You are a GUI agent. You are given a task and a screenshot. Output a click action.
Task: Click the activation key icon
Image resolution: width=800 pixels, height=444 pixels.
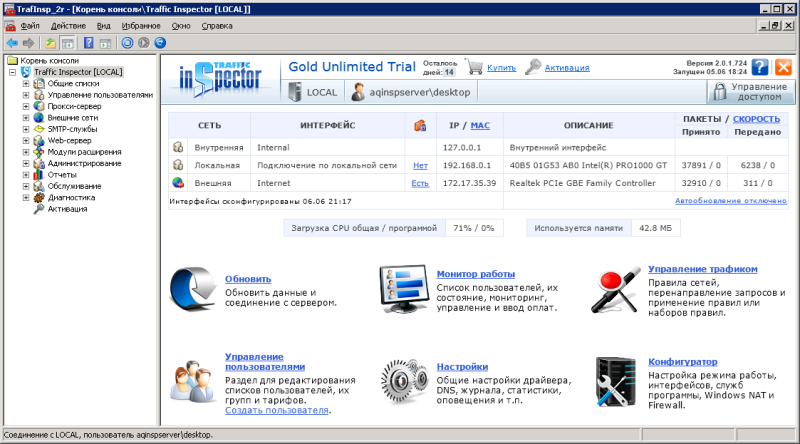(x=533, y=67)
